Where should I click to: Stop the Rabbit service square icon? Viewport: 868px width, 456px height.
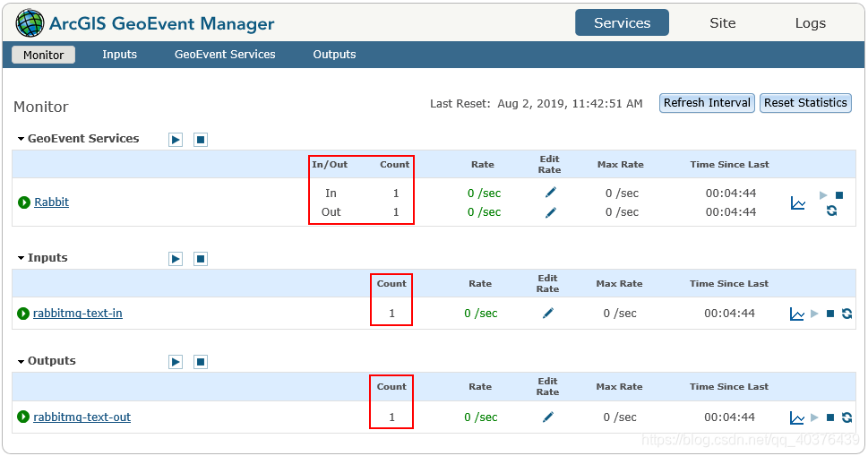839,194
